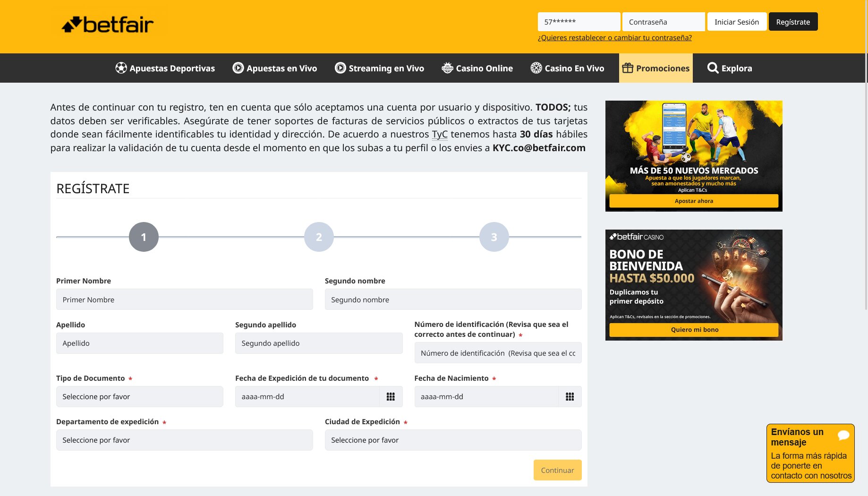Click the roulette icon beside Casino En Vivo
The height and width of the screenshot is (496, 868).
point(536,68)
